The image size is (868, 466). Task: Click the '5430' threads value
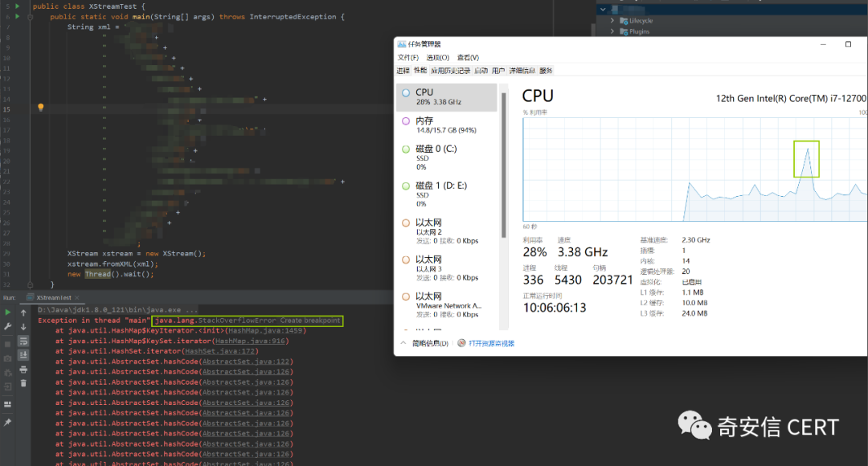pos(568,280)
